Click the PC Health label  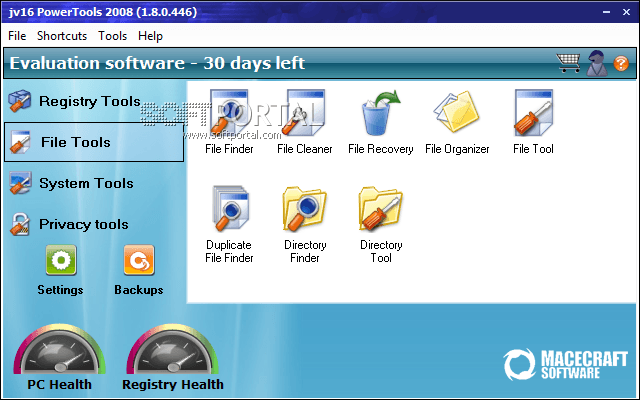tap(60, 384)
